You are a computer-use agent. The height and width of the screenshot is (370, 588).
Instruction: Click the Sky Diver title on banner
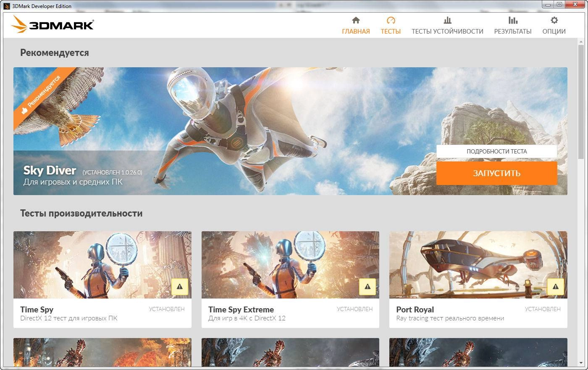coord(50,170)
